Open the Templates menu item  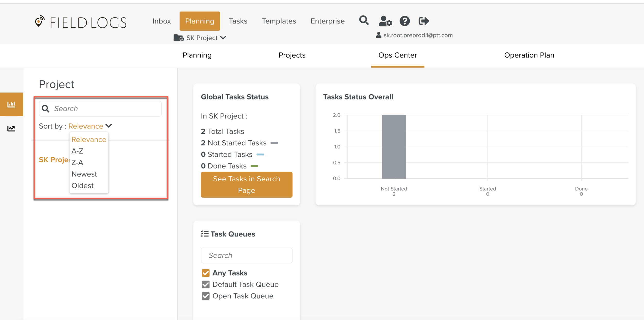coord(279,21)
